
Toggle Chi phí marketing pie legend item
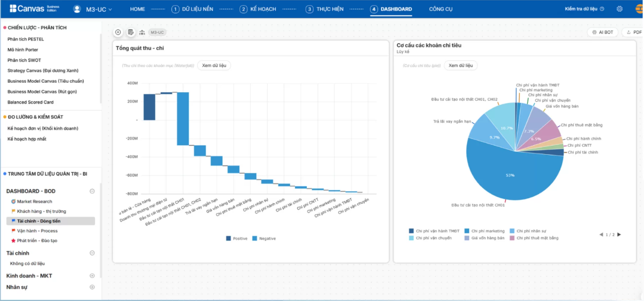(x=484, y=231)
